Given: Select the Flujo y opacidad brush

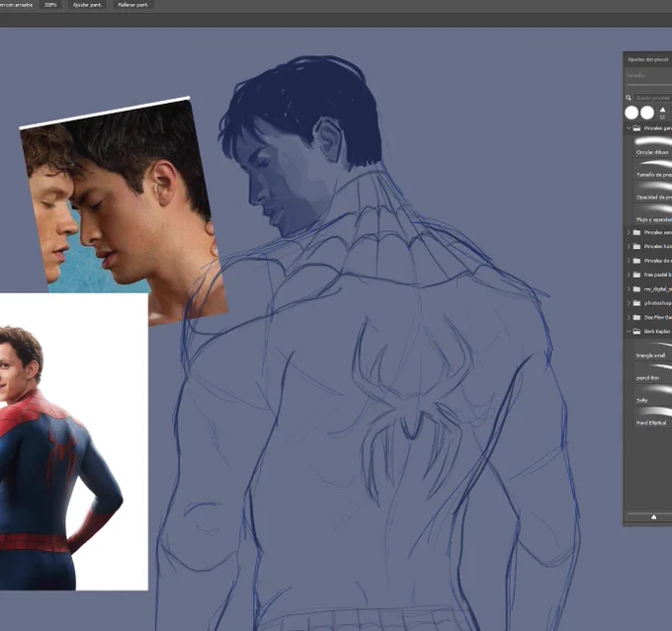Looking at the screenshot, I should pos(652,213).
